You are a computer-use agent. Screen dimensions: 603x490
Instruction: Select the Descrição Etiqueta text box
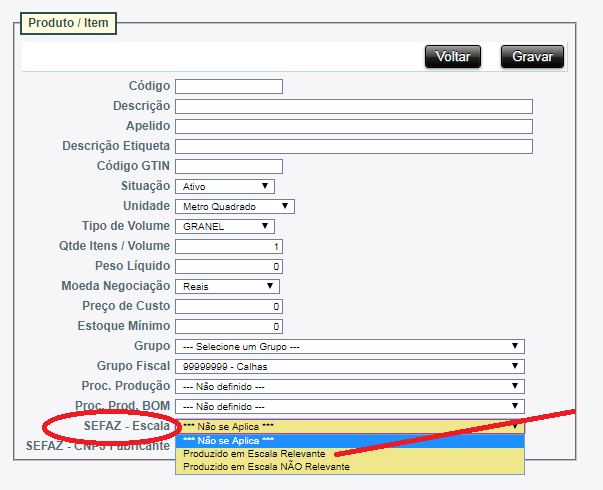(x=353, y=146)
